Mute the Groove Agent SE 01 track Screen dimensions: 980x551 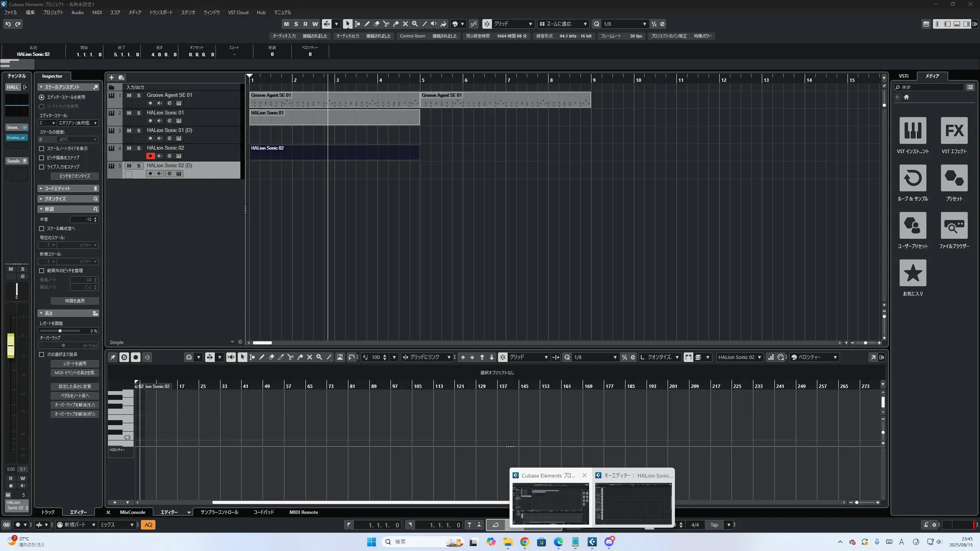pyautogui.click(x=129, y=95)
